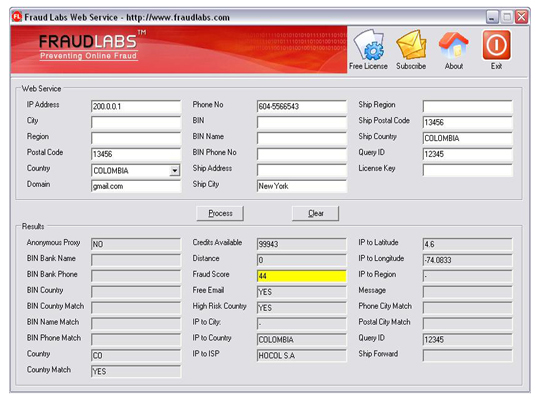Click the empty Ship Region input field

tap(467, 106)
